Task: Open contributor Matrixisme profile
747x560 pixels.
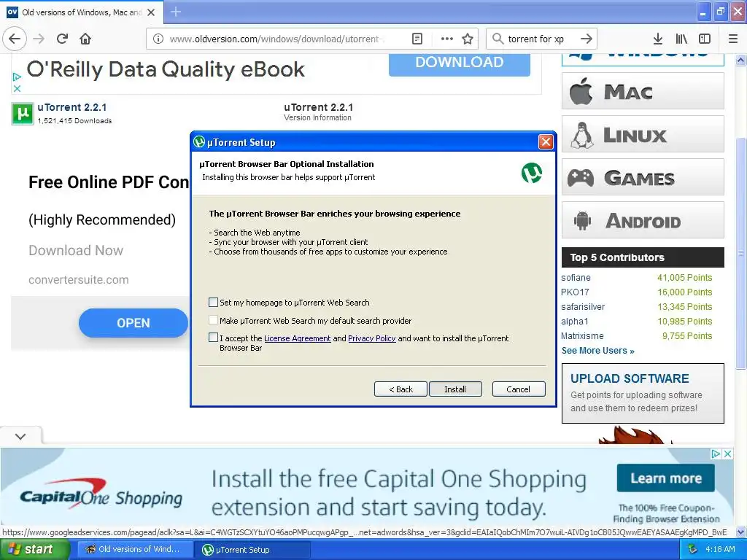Action: click(x=582, y=335)
